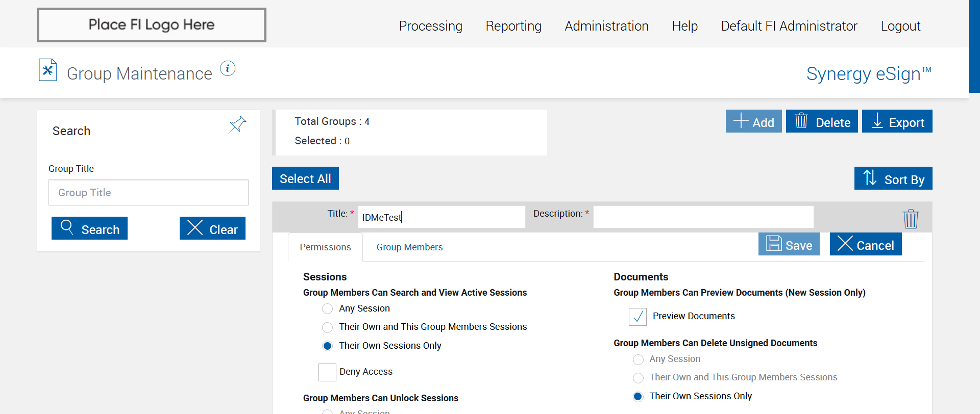Click the trash icon in the group row
The height and width of the screenshot is (414, 980).
(x=911, y=219)
